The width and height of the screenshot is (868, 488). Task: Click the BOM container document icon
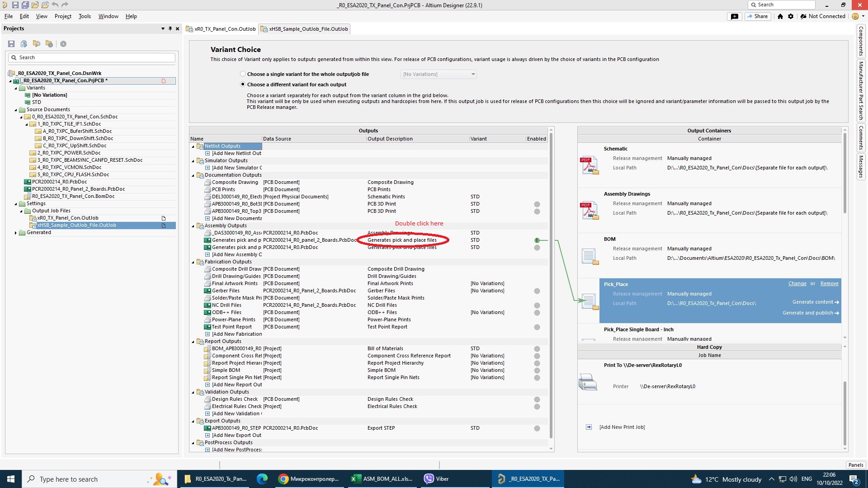590,256
